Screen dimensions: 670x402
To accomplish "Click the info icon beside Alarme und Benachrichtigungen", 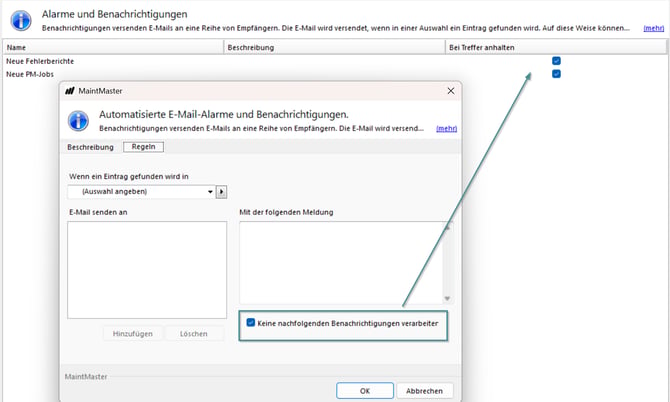I will (x=21, y=20).
